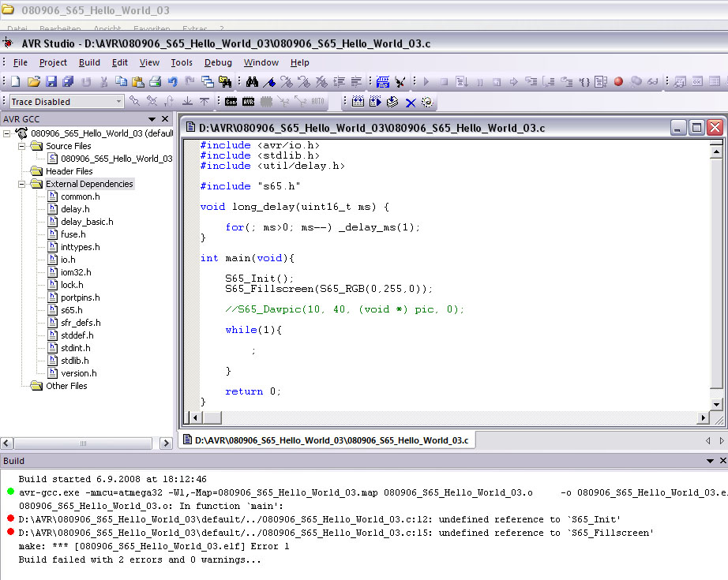Click the Open file folder icon

pyautogui.click(x=33, y=81)
